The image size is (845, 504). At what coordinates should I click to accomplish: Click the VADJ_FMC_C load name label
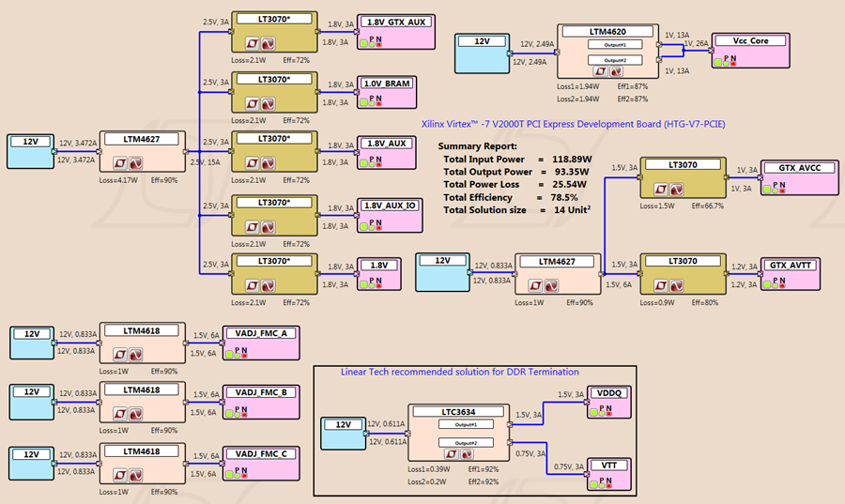[261, 454]
